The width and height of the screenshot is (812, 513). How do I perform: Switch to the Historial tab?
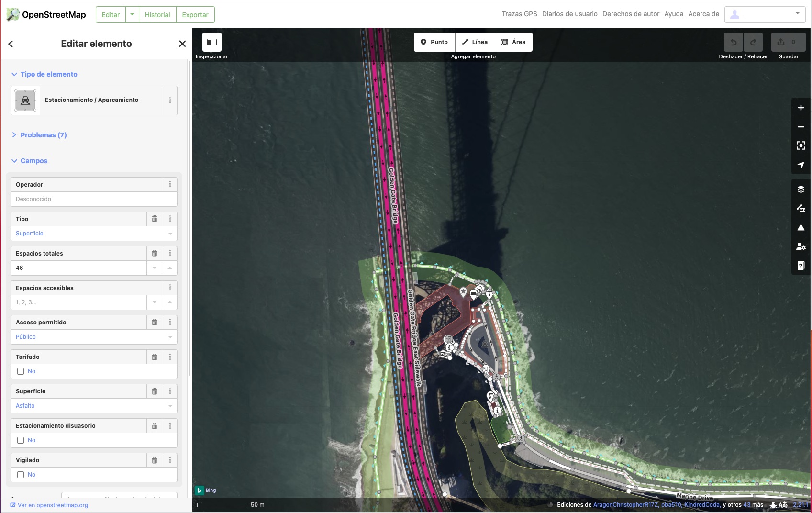157,15
